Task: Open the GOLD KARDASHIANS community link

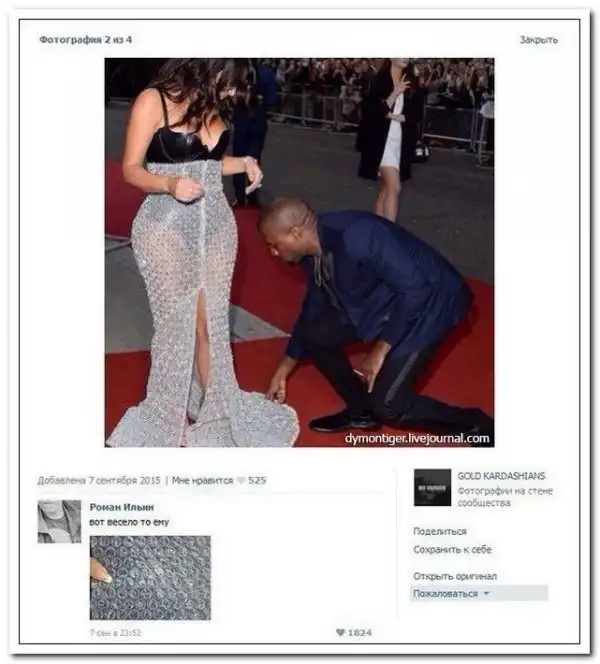Action: [x=501, y=476]
